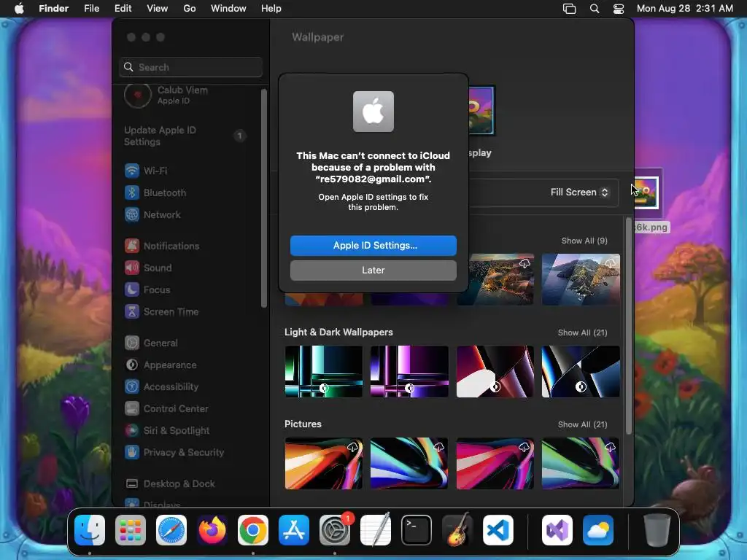Open the Focus moon icon
This screenshot has height=560, width=747.
coord(132,289)
